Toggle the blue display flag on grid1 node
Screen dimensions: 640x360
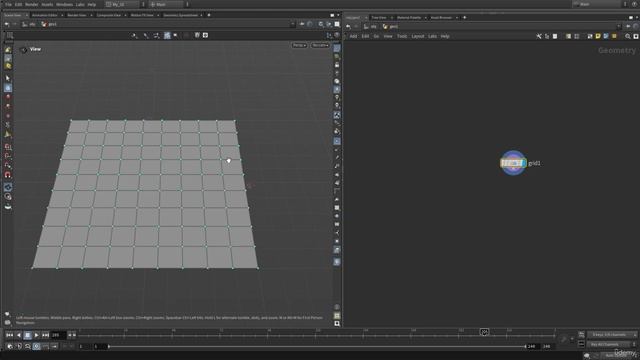(x=523, y=163)
